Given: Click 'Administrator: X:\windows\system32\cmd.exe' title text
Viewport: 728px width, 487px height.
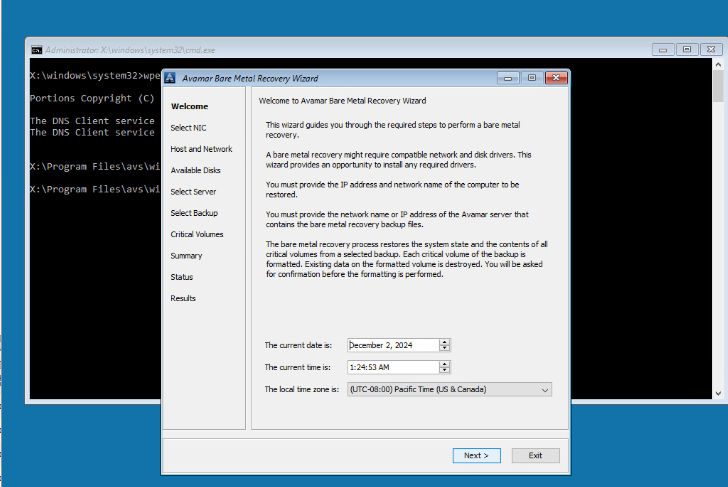Looking at the screenshot, I should click(x=130, y=50).
